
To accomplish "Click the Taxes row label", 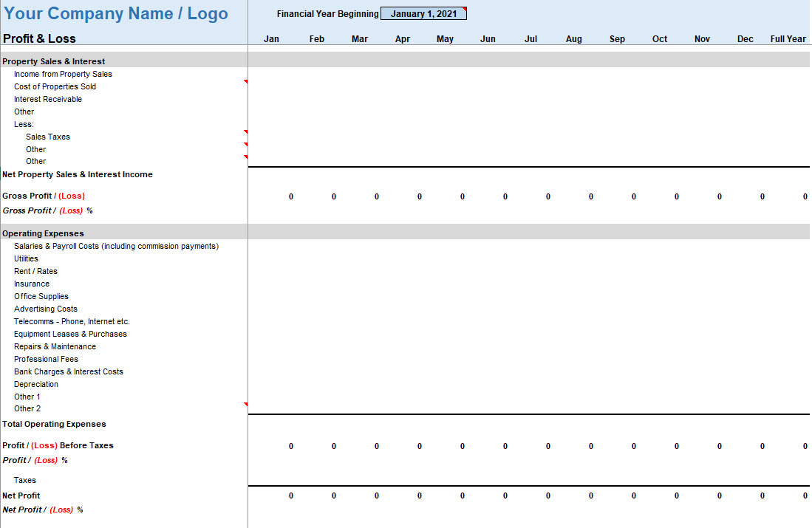I will [x=25, y=481].
